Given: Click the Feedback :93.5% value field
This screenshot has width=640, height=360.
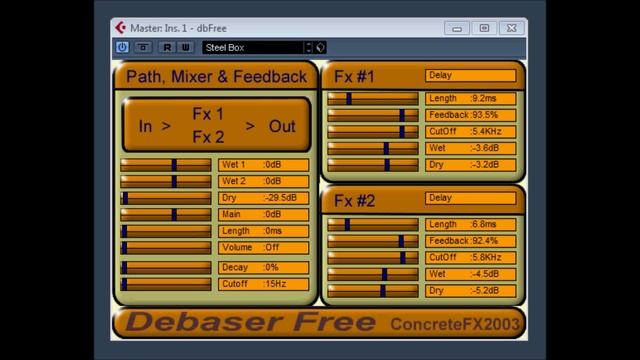Looking at the screenshot, I should click(x=470, y=115).
